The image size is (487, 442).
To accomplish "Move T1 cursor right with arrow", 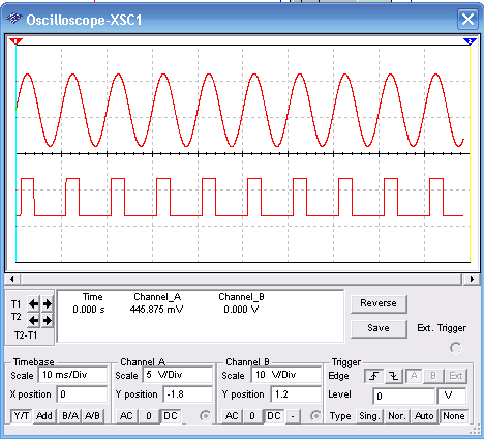I will (x=47, y=304).
